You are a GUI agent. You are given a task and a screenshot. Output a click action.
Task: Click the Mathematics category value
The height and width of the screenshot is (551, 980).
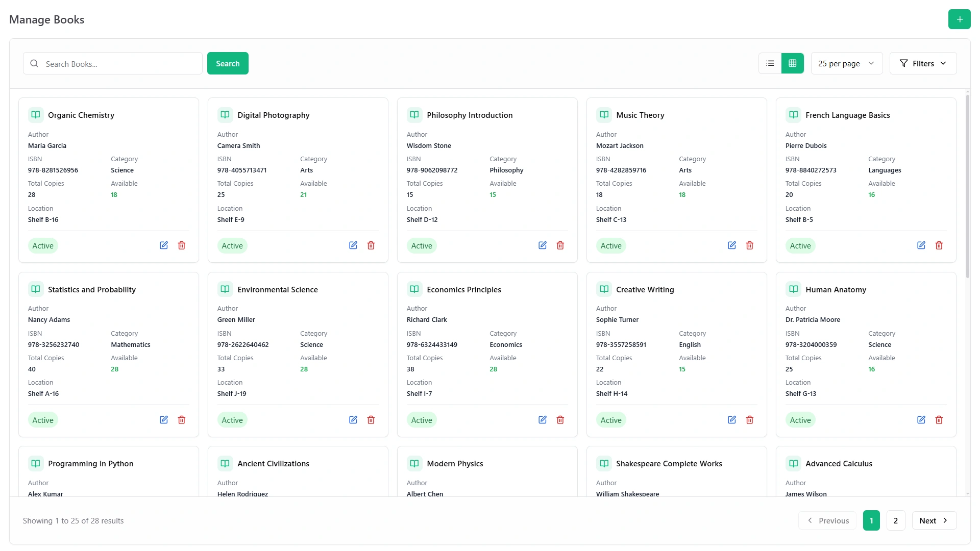tap(131, 345)
